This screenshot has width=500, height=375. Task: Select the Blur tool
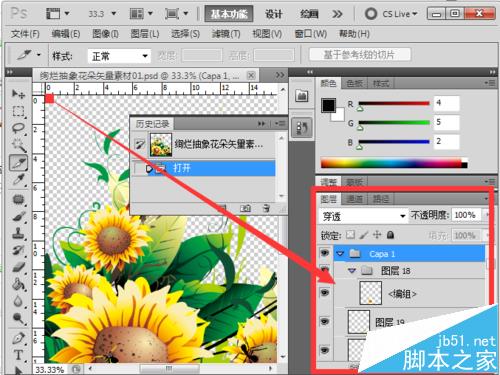pos(18,301)
